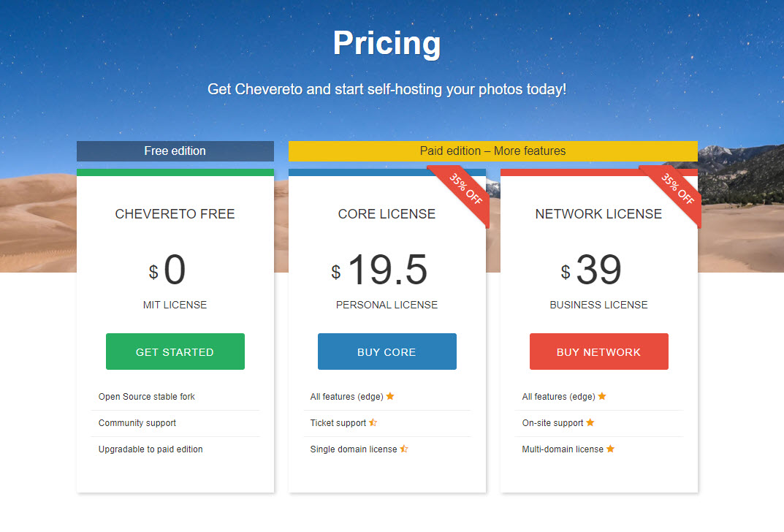
Task: Click the Upgradable to paid edition text
Action: (151, 449)
